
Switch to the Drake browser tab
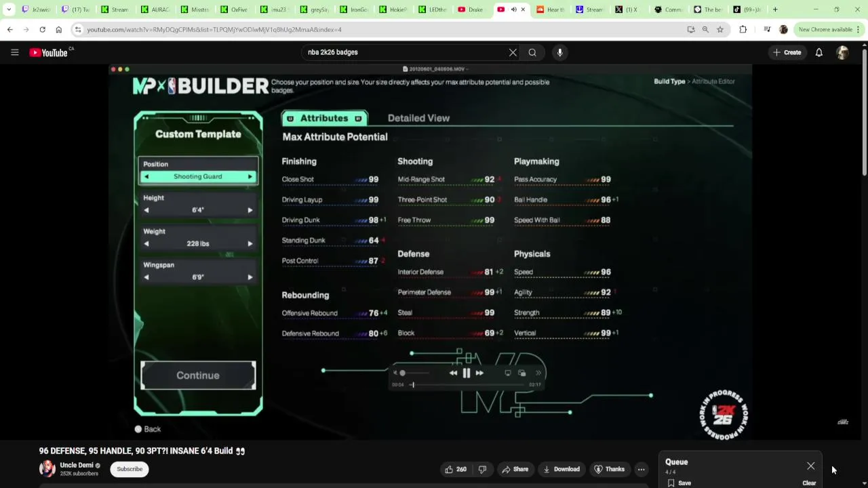point(471,9)
